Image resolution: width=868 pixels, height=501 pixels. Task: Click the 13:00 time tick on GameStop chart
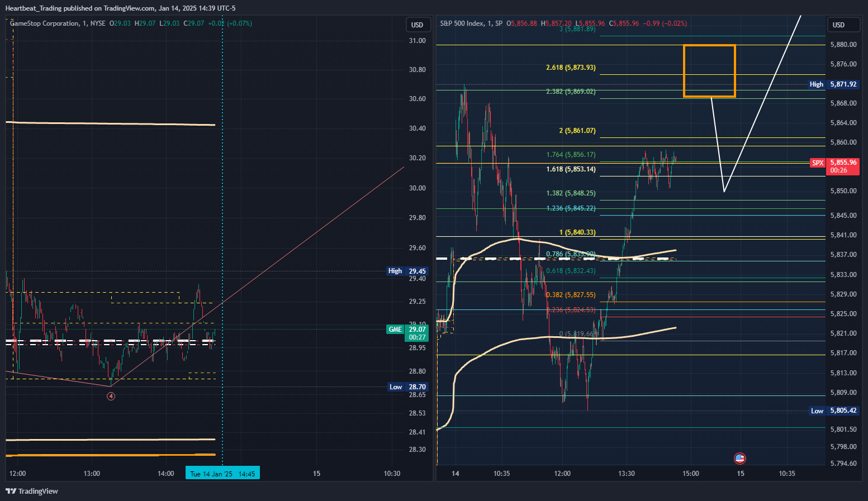click(92, 474)
